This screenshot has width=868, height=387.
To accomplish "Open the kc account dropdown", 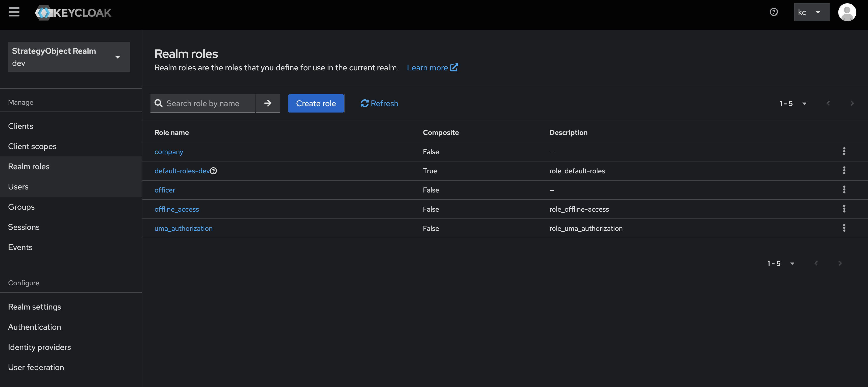I will (x=811, y=12).
